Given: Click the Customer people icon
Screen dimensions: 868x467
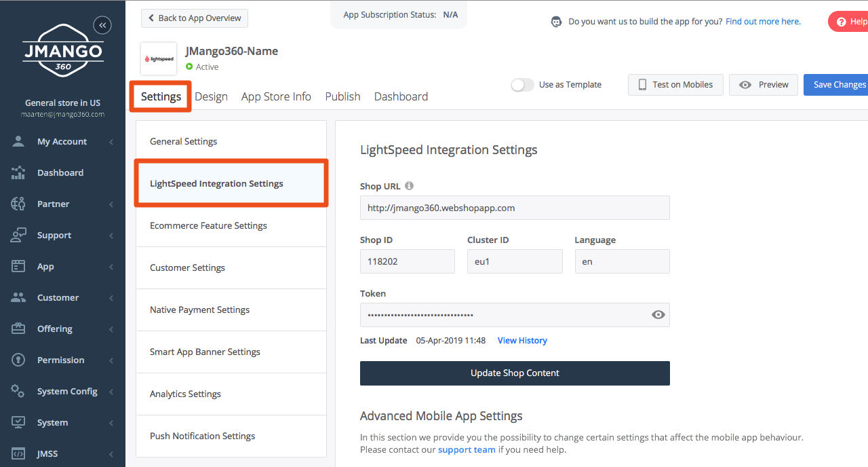Looking at the screenshot, I should (x=18, y=297).
